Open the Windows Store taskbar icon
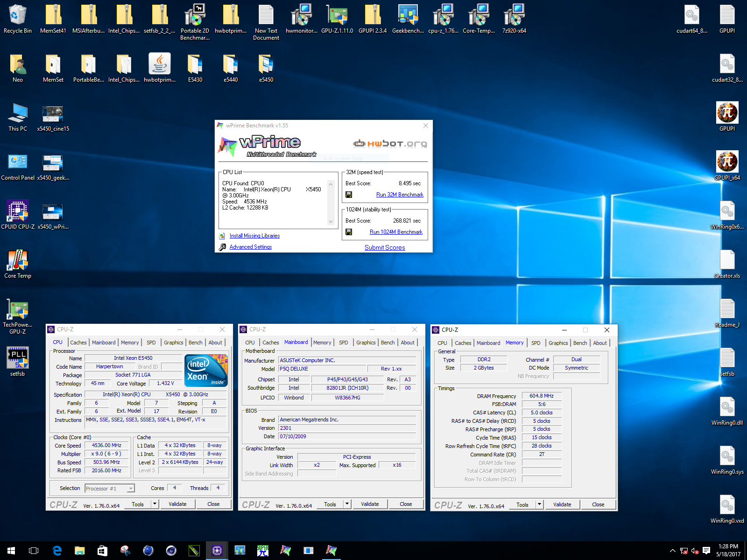The width and height of the screenshot is (747, 560). pos(102,551)
